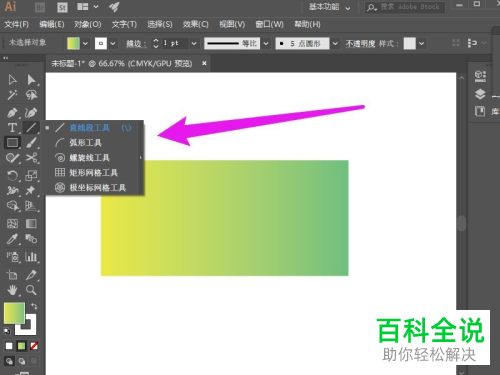
Task: Select the Curvature tool
Action: [x=31, y=113]
